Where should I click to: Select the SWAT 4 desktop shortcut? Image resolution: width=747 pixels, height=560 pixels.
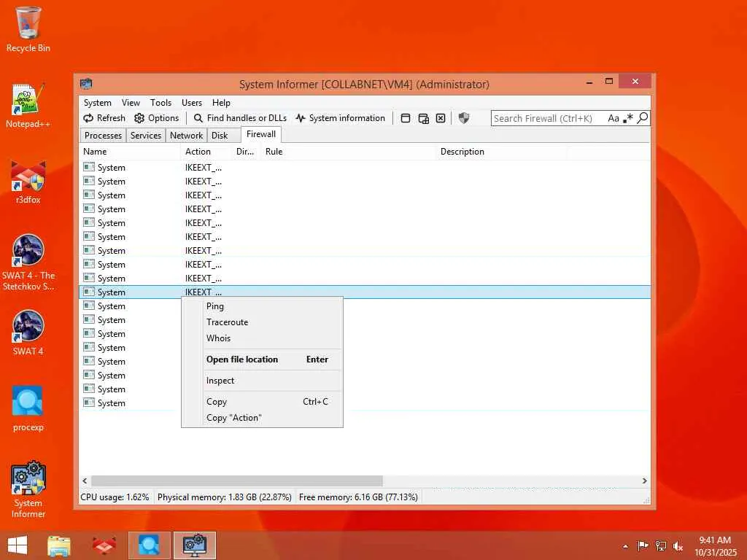coord(28,332)
